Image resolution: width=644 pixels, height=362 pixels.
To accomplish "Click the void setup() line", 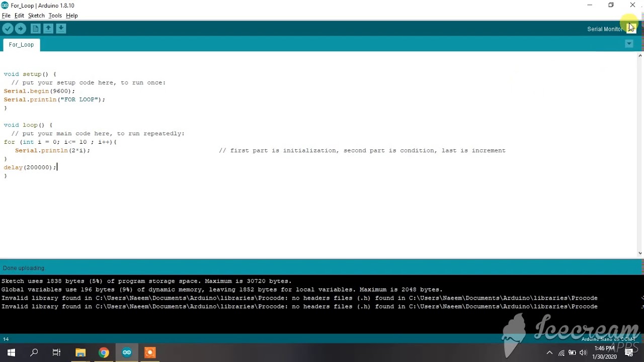I will pyautogui.click(x=30, y=74).
